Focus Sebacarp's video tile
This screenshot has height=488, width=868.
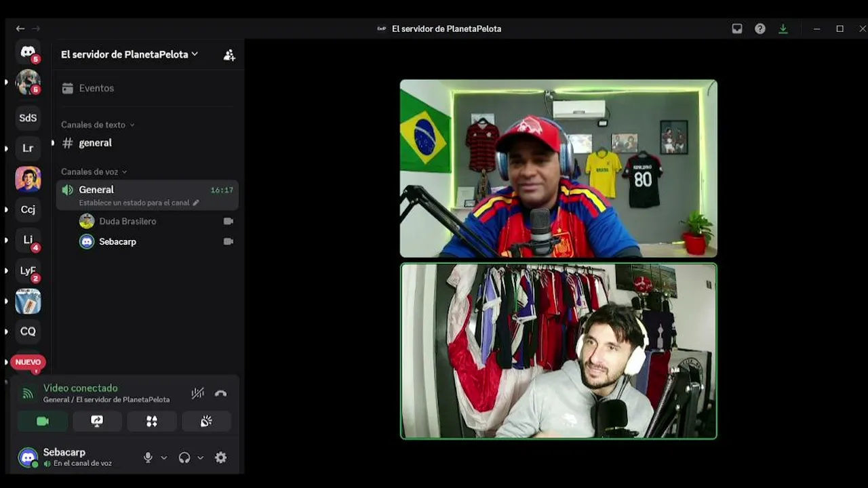tap(558, 351)
